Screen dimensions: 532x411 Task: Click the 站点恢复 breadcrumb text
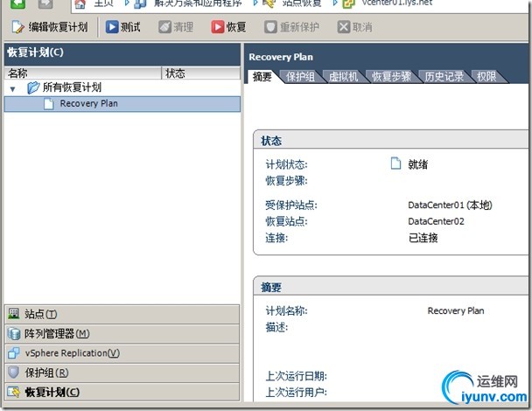click(302, 3)
